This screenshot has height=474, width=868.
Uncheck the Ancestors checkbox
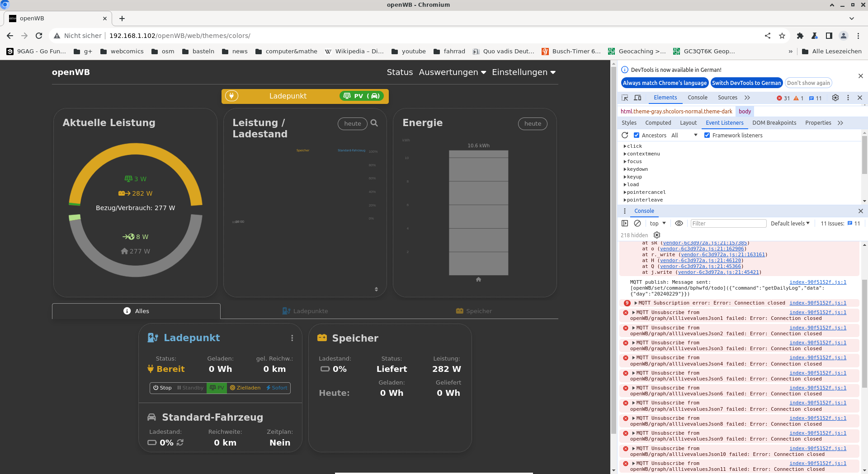(x=637, y=135)
